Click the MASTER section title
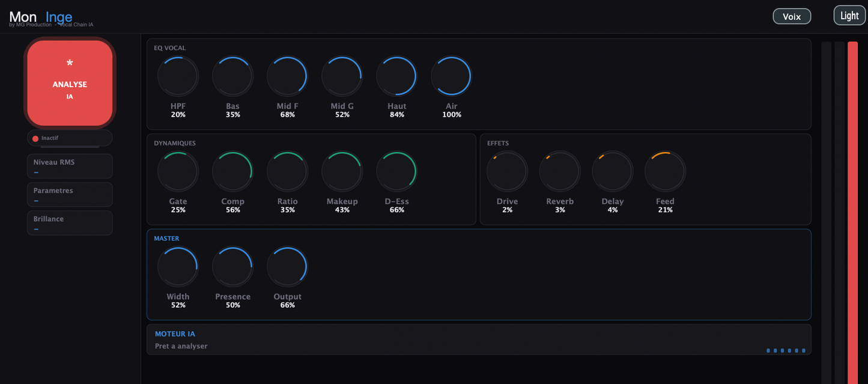Viewport: 868px width, 384px height. point(166,239)
